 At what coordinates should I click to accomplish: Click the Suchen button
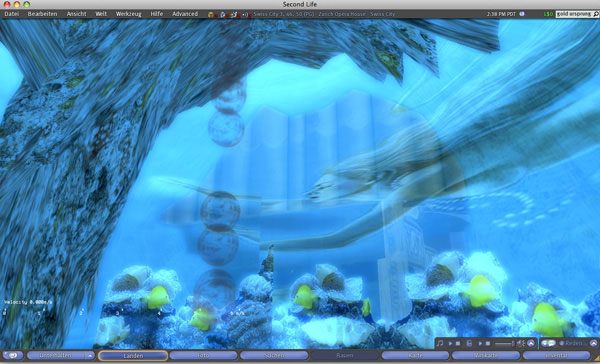click(x=274, y=356)
